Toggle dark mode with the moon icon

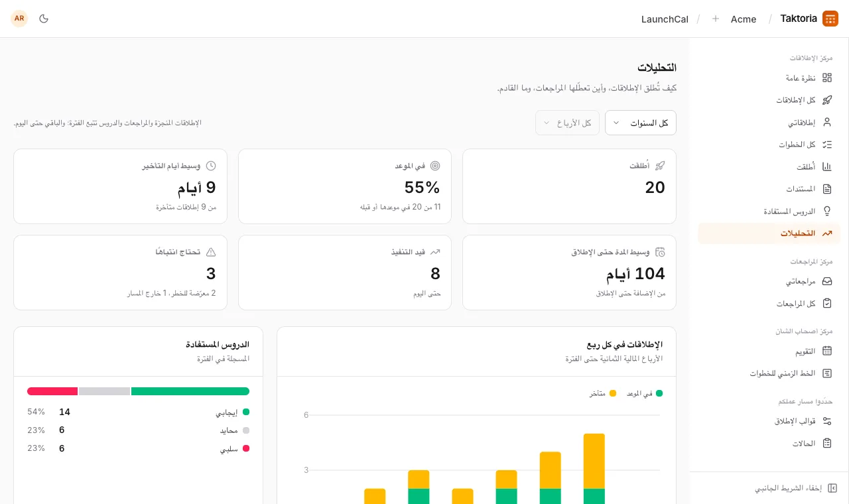tap(44, 19)
